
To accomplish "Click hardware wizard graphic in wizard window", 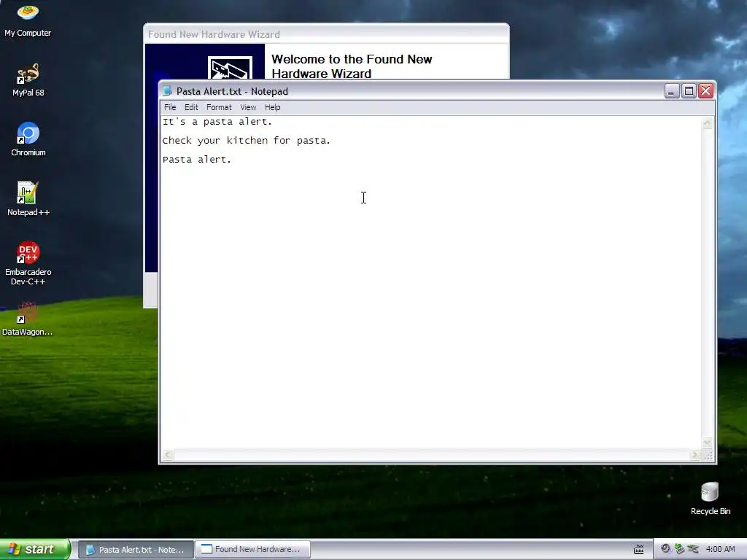I will (230, 68).
